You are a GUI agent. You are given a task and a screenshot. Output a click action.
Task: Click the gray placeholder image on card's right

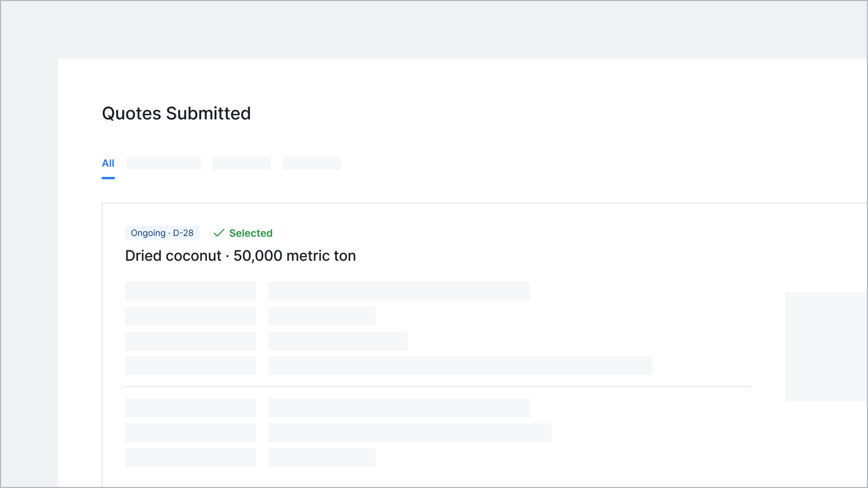tap(826, 346)
